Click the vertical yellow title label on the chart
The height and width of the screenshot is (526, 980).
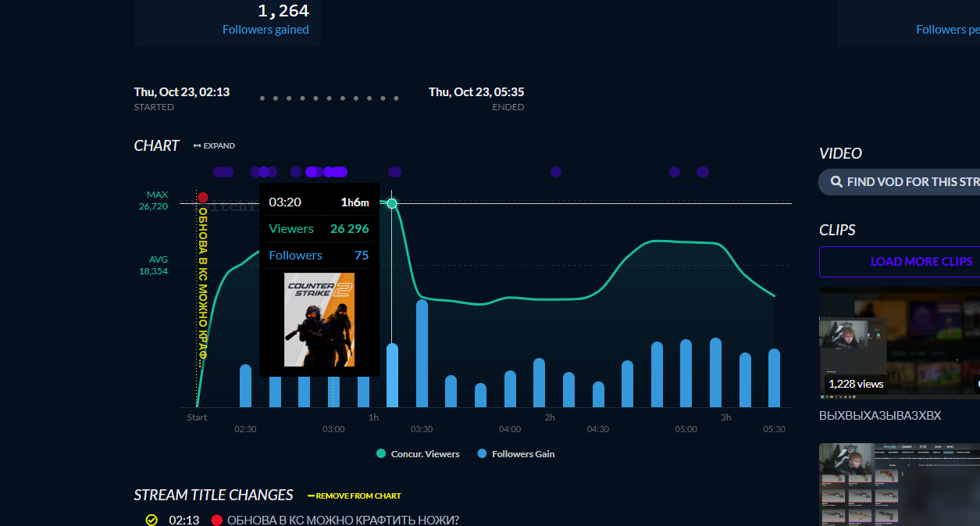(x=203, y=288)
